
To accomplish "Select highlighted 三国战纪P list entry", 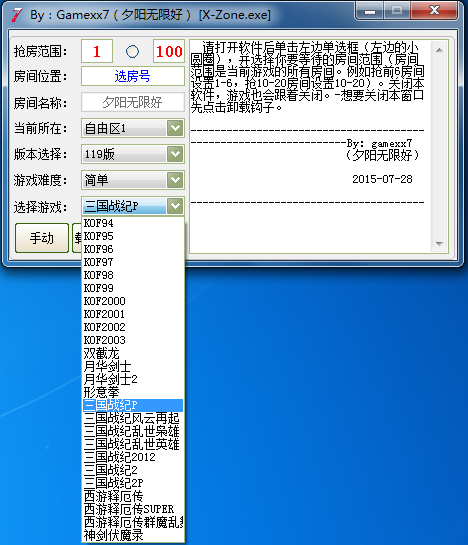I will 133,405.
